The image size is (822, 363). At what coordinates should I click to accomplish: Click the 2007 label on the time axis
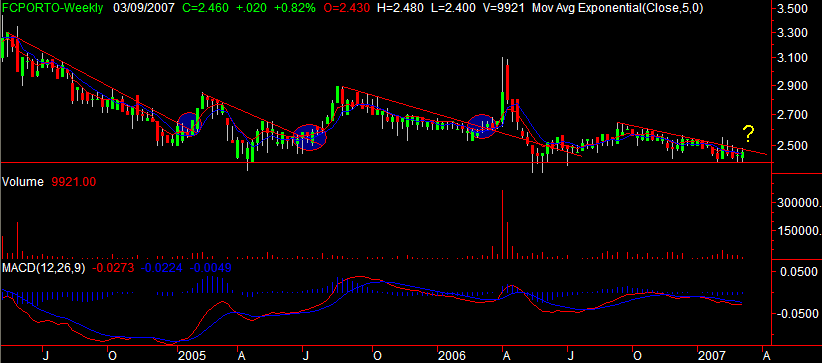click(x=712, y=356)
